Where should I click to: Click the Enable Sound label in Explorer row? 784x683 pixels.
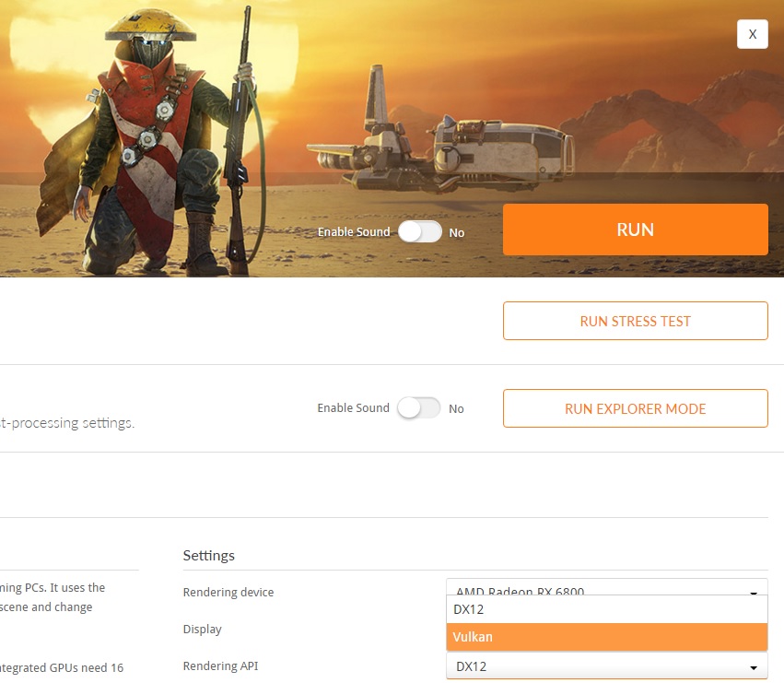[x=353, y=407]
